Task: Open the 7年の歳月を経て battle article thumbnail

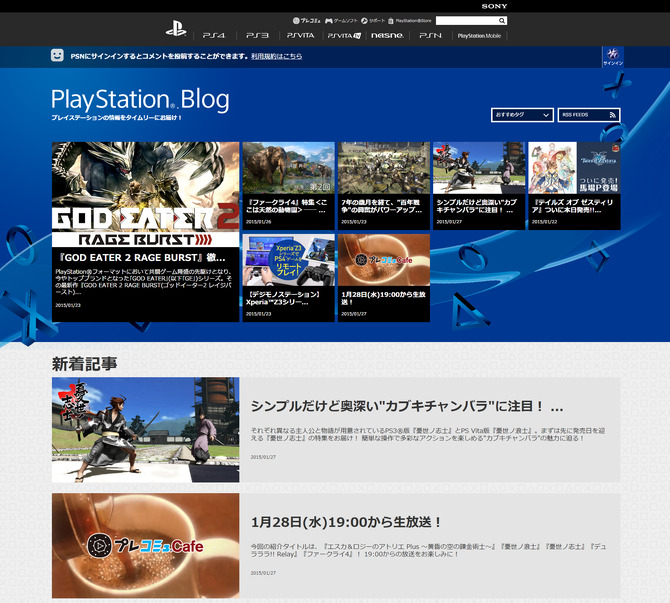Action: (384, 168)
